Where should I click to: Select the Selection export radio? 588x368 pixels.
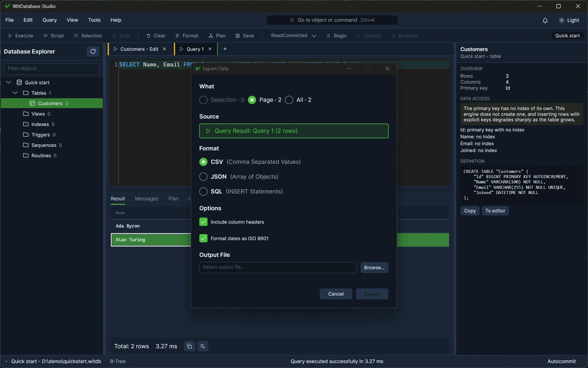coord(203,100)
